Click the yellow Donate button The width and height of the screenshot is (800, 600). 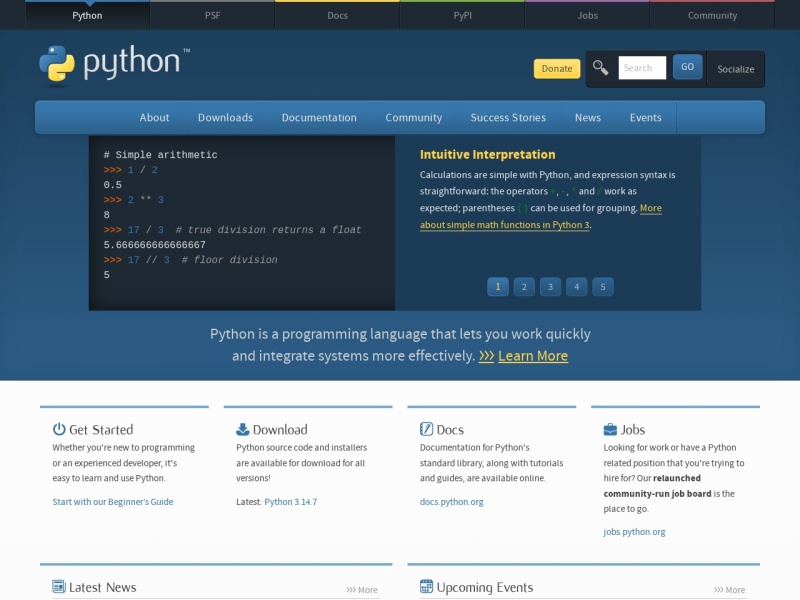(x=557, y=68)
